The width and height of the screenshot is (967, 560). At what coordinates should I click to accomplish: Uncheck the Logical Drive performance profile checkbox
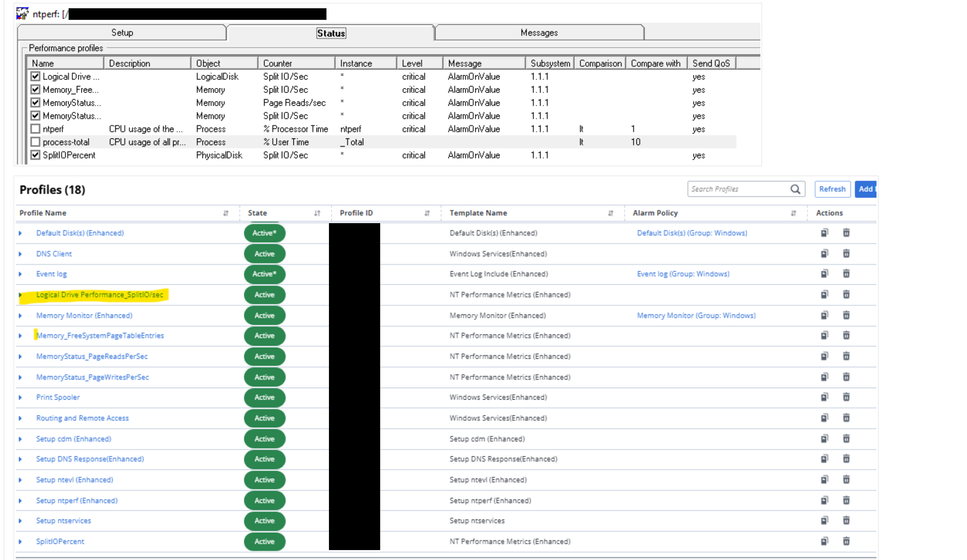tap(36, 76)
